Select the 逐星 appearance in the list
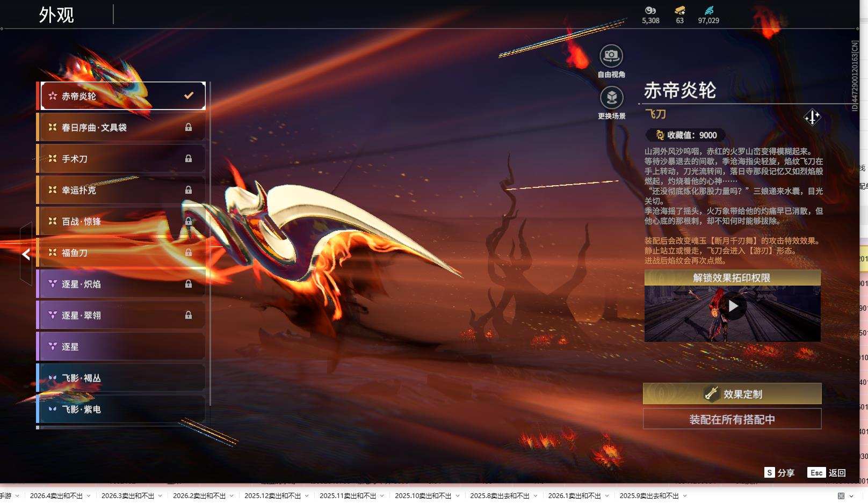868x504 pixels. click(x=107, y=346)
